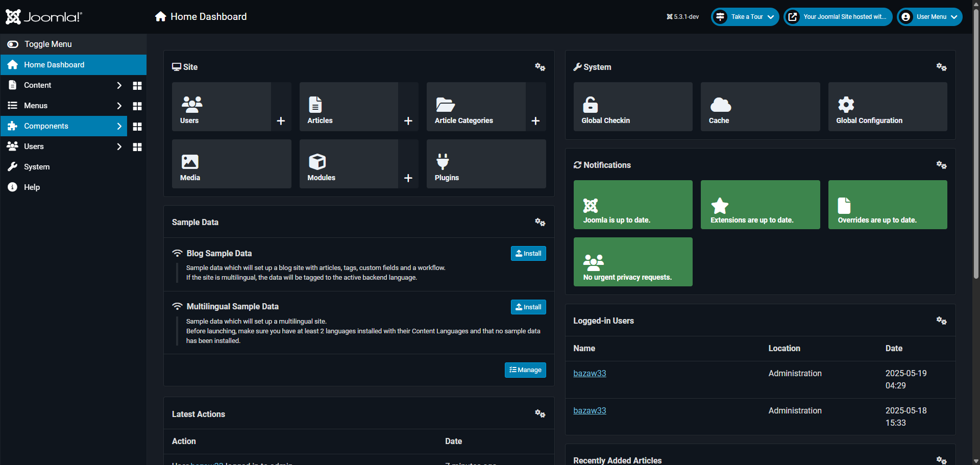980x465 pixels.
Task: Open Modules quick icon
Action: click(x=349, y=164)
